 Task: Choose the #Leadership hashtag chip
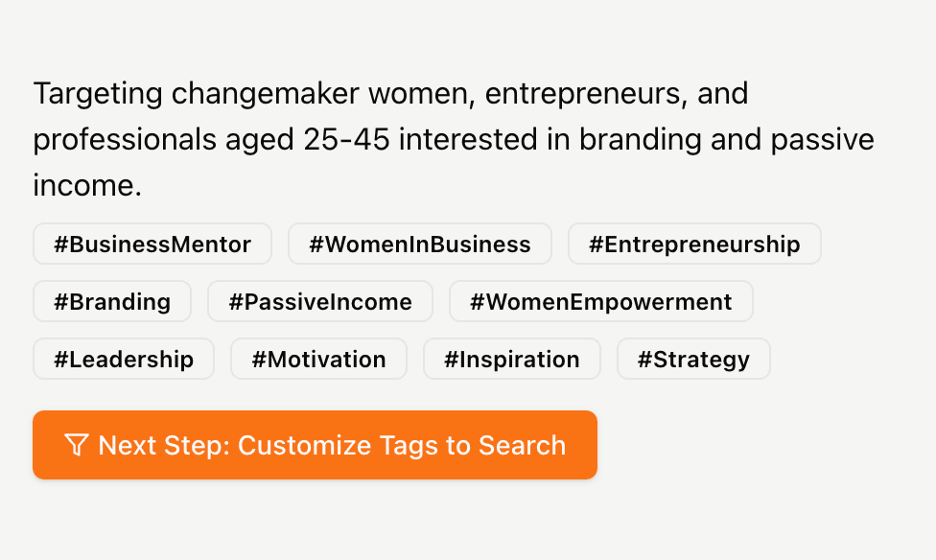click(x=124, y=359)
